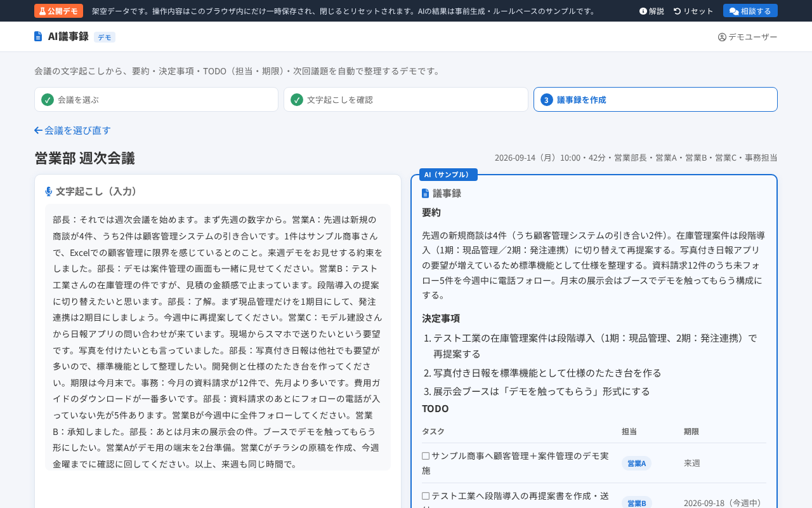Click the microphone icon beside 文字起こし（入力）
This screenshot has width=812, height=508.
click(49, 191)
